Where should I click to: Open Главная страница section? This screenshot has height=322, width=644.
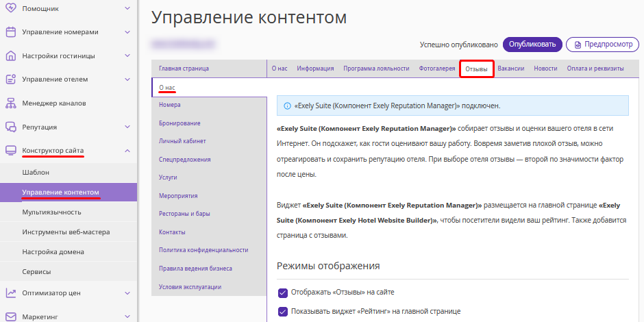pyautogui.click(x=209, y=69)
